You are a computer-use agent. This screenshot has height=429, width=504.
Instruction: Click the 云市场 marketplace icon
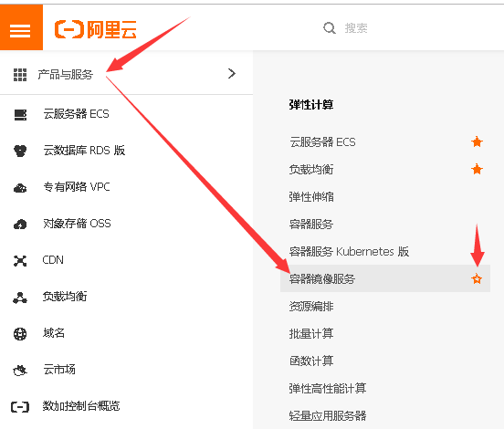[20, 371]
